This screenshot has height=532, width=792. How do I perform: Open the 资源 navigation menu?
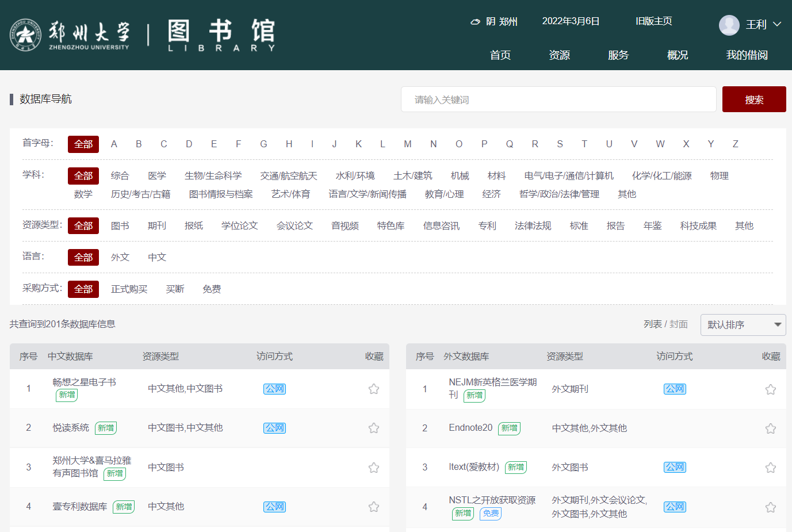click(x=559, y=55)
